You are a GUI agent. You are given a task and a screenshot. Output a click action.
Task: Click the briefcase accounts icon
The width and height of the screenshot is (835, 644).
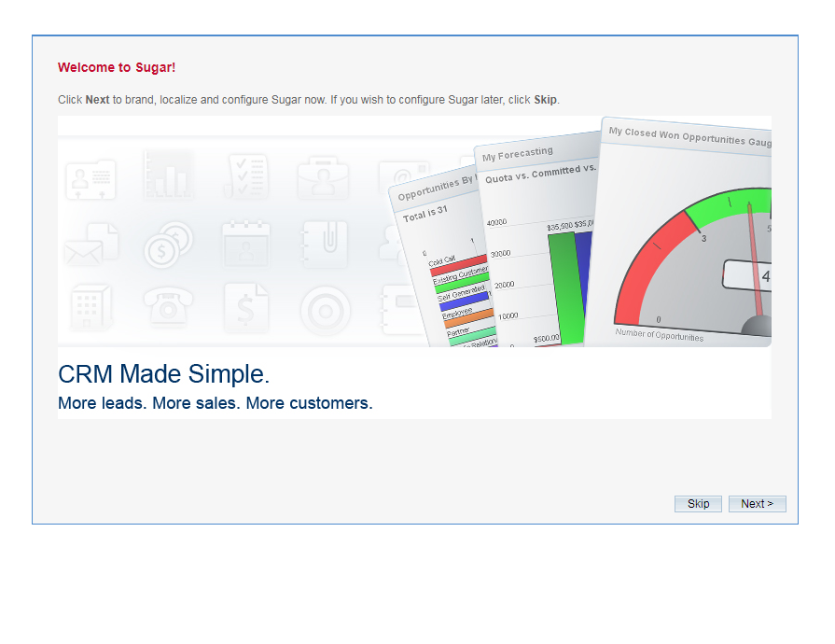[324, 177]
